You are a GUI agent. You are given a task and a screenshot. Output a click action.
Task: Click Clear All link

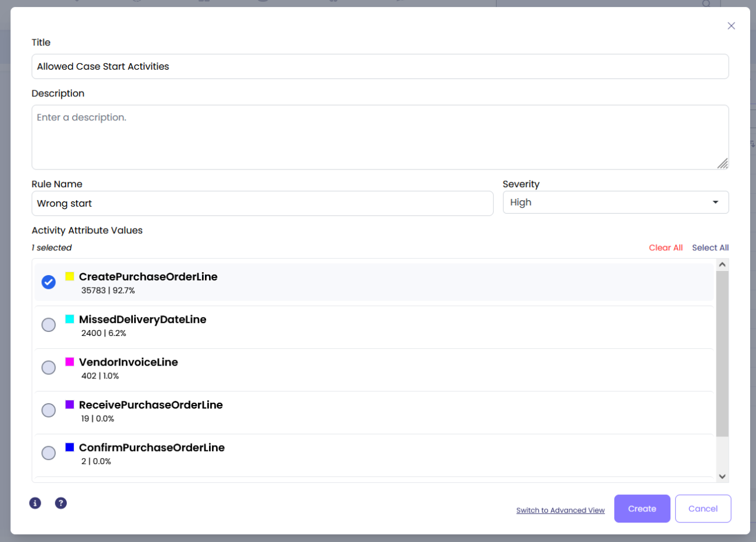666,248
